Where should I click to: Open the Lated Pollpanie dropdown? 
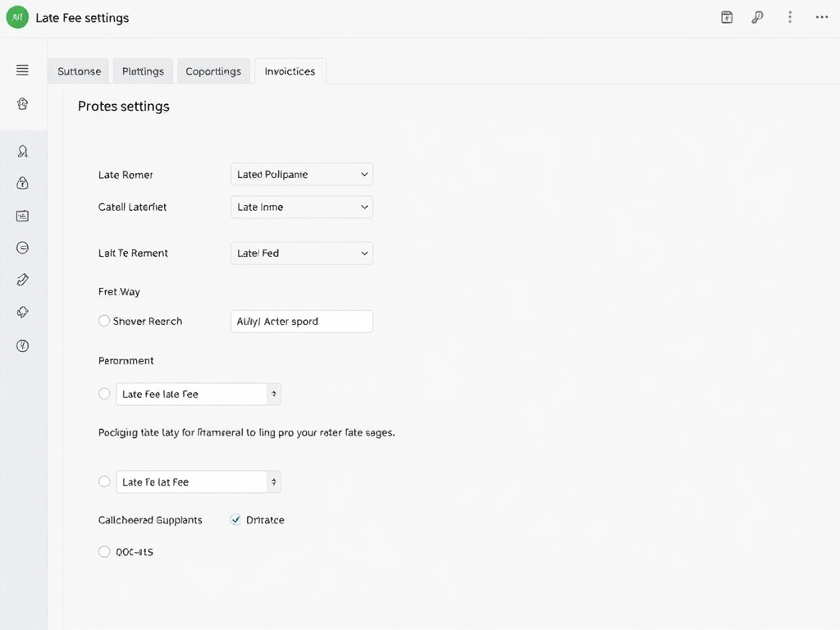coord(301,174)
